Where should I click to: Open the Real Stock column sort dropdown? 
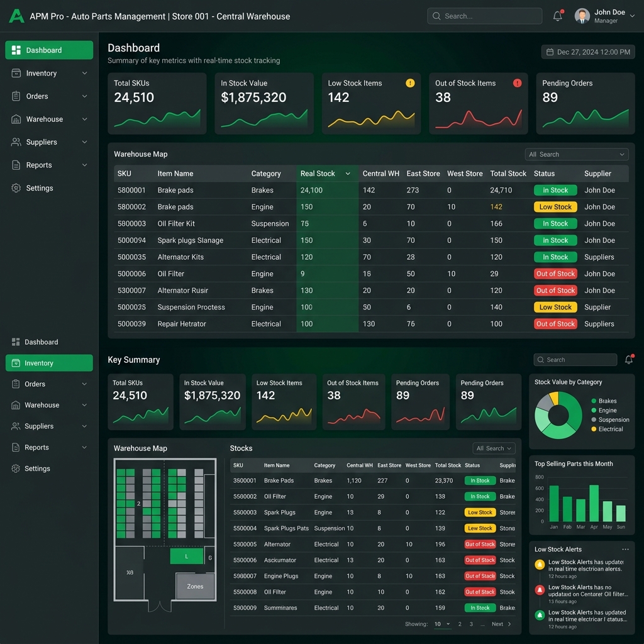[x=348, y=174]
